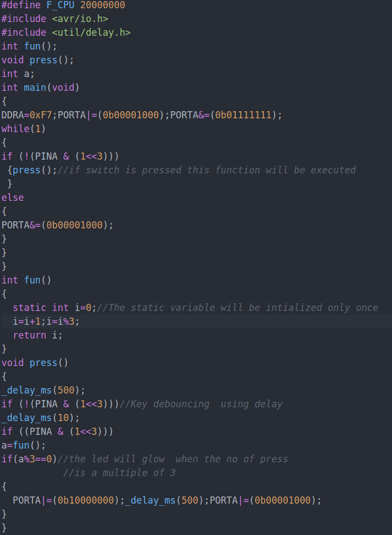Click the util/delay.h include line

click(66, 32)
